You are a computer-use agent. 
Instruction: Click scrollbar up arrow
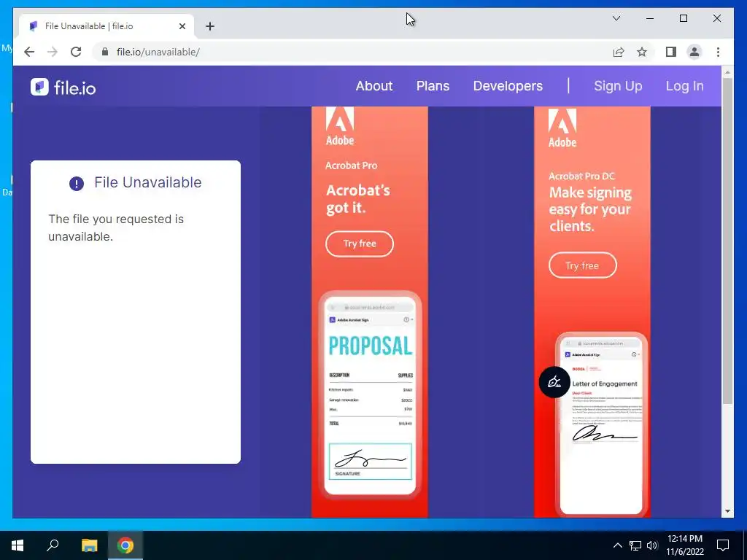tap(727, 72)
